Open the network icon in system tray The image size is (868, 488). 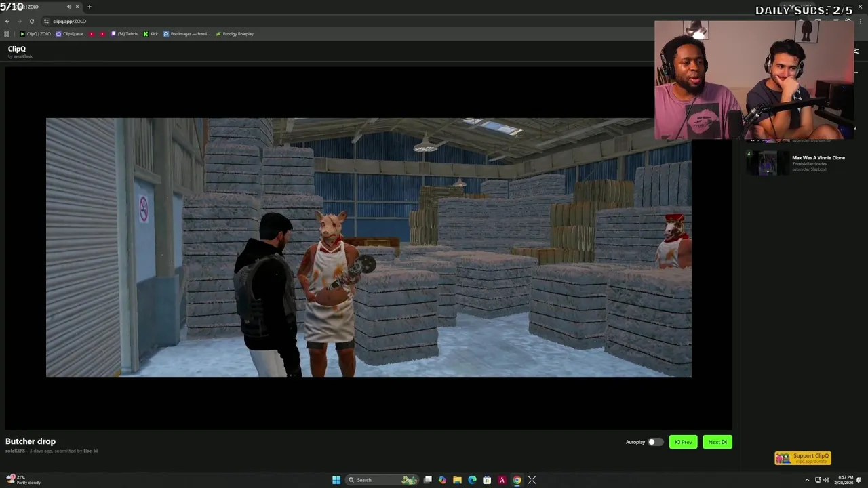point(818,480)
